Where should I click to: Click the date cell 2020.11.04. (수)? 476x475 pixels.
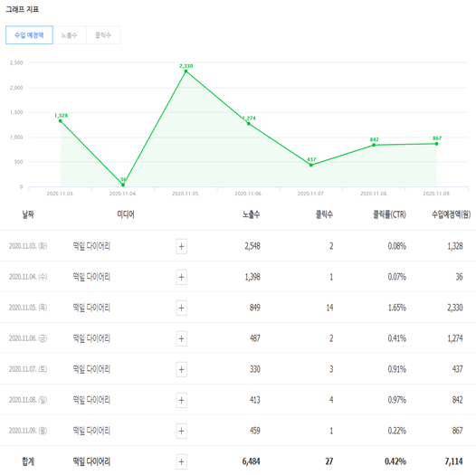click(x=28, y=277)
